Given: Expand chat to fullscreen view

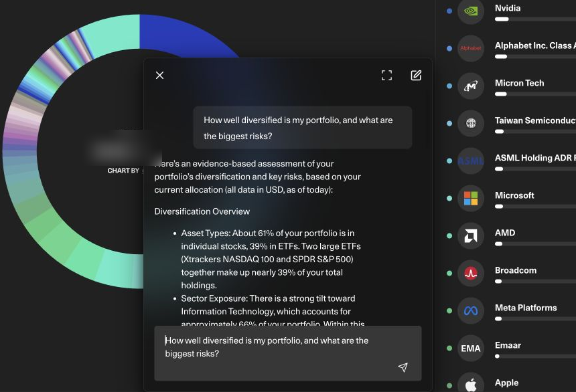Looking at the screenshot, I should click(x=386, y=75).
